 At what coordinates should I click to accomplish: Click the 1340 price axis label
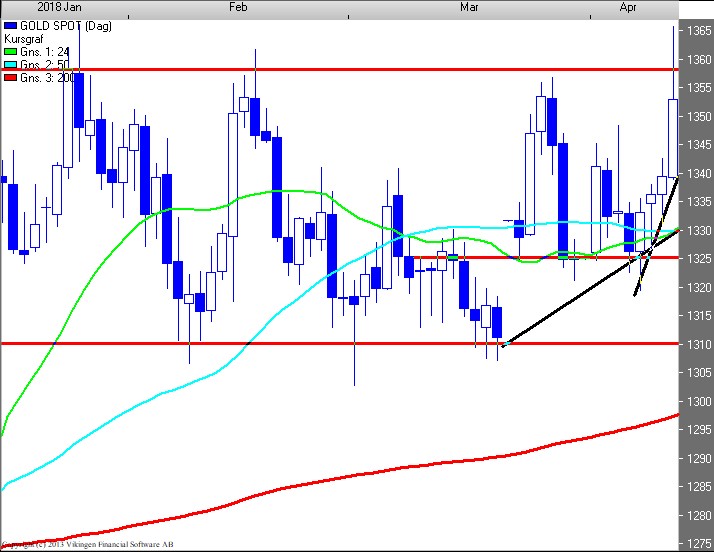point(698,174)
